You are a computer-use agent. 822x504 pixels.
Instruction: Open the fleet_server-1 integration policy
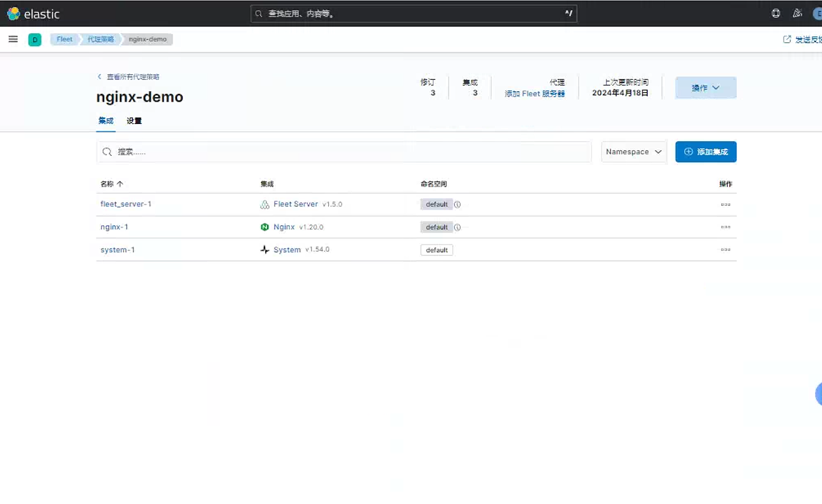[x=126, y=204]
